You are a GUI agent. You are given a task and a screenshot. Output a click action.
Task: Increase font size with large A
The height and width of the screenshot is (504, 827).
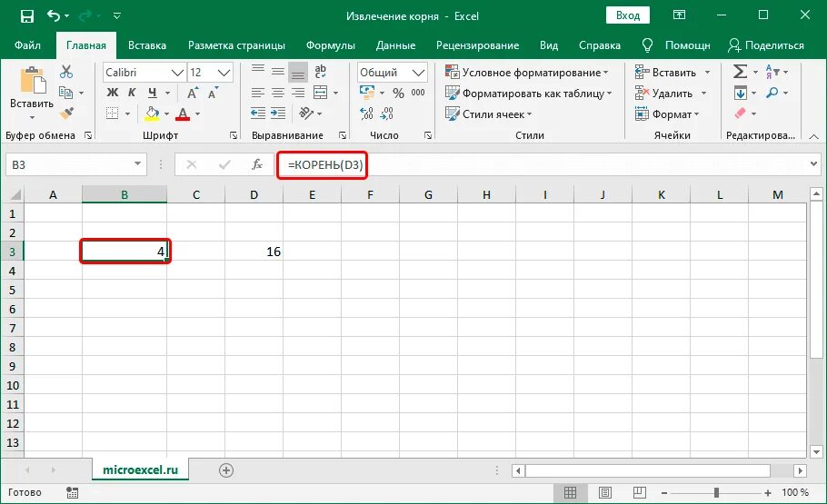pos(193,94)
